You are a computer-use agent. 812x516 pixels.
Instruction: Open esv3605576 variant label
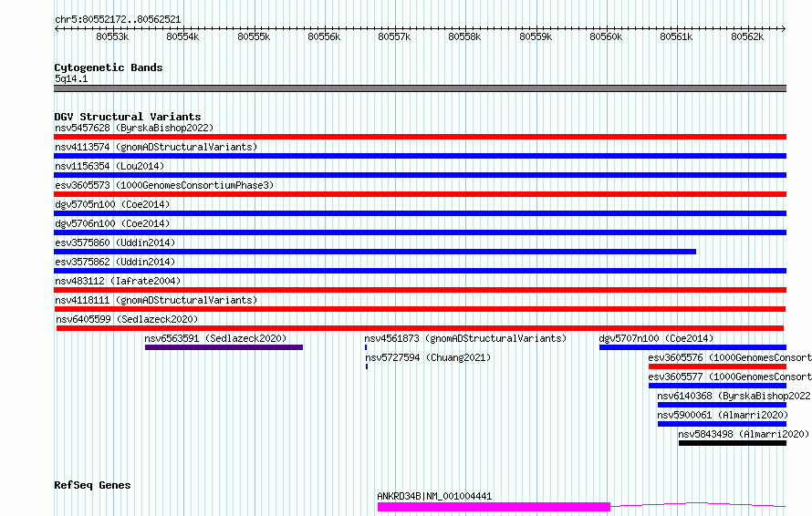tap(730, 357)
